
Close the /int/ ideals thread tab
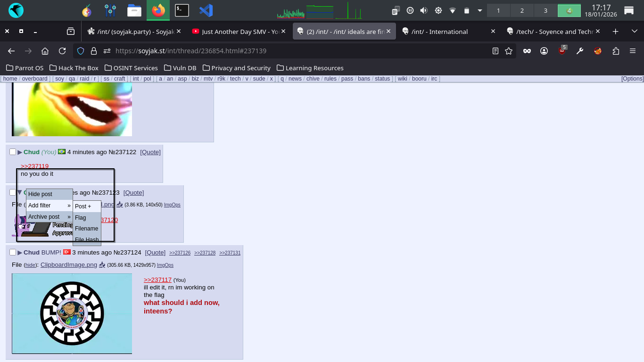(x=389, y=32)
